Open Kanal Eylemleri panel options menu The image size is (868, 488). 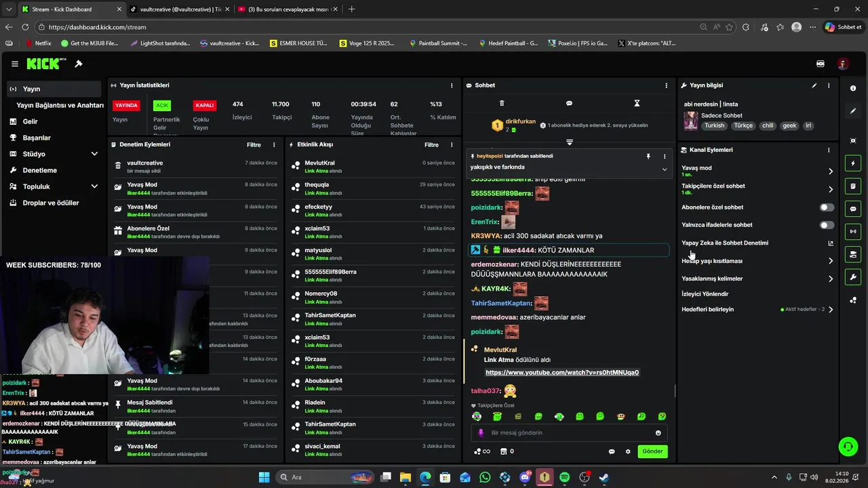click(829, 150)
